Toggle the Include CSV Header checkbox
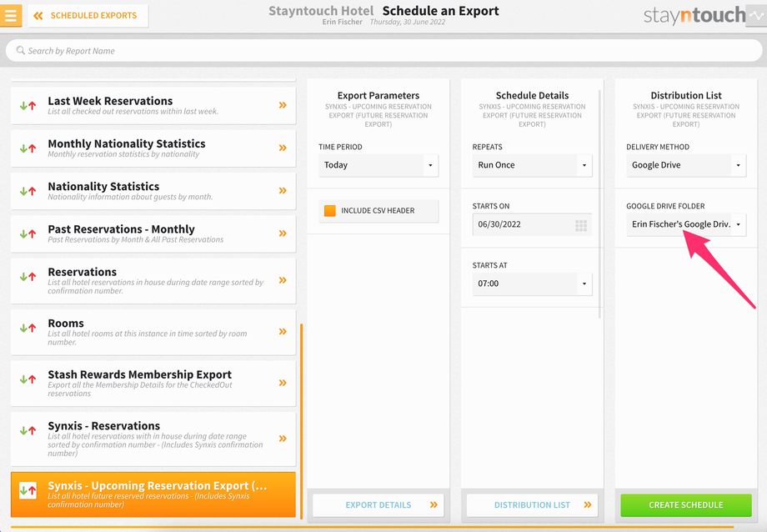767x532 pixels. [x=330, y=210]
